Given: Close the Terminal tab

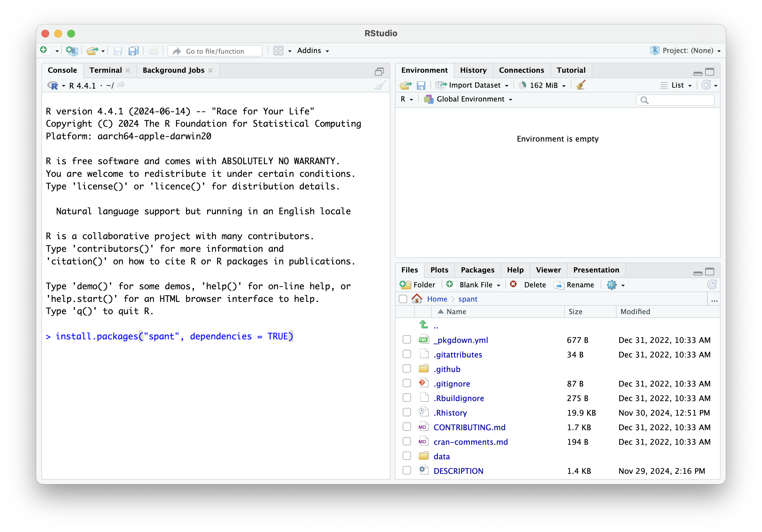Looking at the screenshot, I should coord(127,70).
